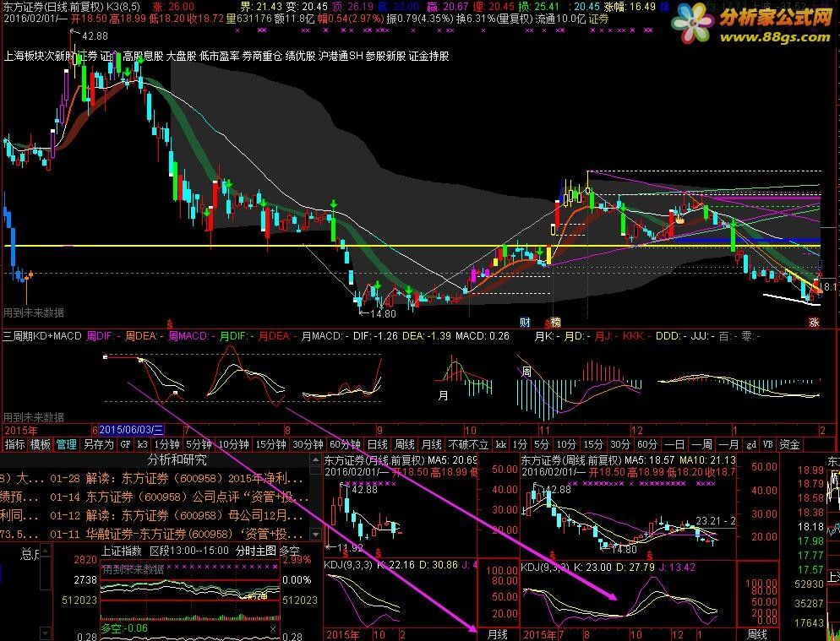Close the 多空 sub-indicator with X
Image resolution: width=840 pixels, height=641 pixels.
pyautogui.click(x=273, y=629)
